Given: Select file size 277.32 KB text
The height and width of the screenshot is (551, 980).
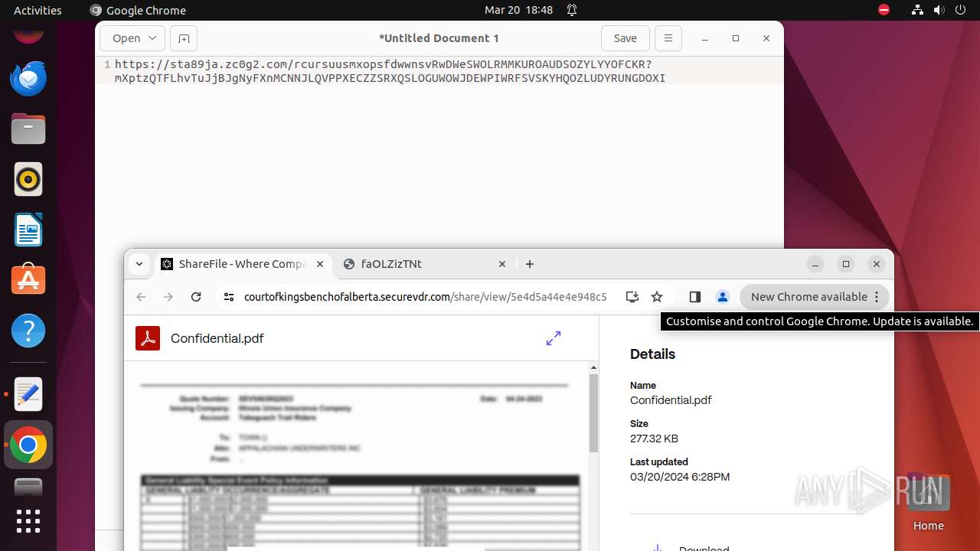Looking at the screenshot, I should click(x=654, y=439).
